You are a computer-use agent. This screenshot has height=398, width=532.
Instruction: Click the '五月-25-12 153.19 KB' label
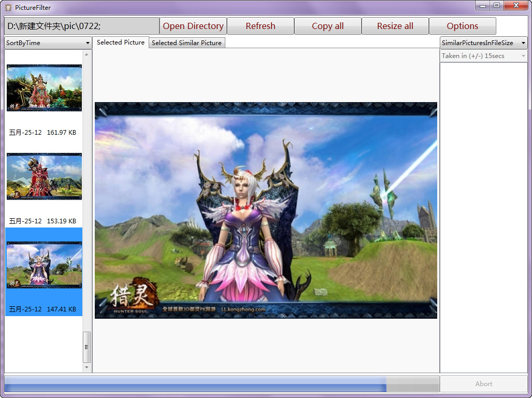(x=42, y=221)
